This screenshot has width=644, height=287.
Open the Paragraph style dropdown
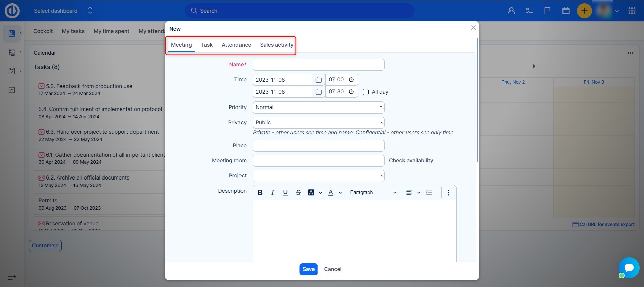click(x=373, y=192)
